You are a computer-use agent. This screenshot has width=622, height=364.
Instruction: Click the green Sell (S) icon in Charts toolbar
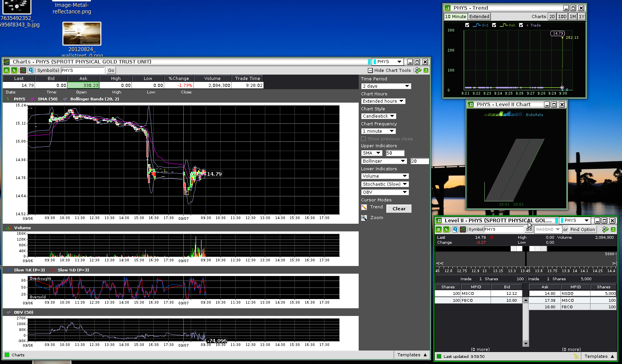click(14, 70)
